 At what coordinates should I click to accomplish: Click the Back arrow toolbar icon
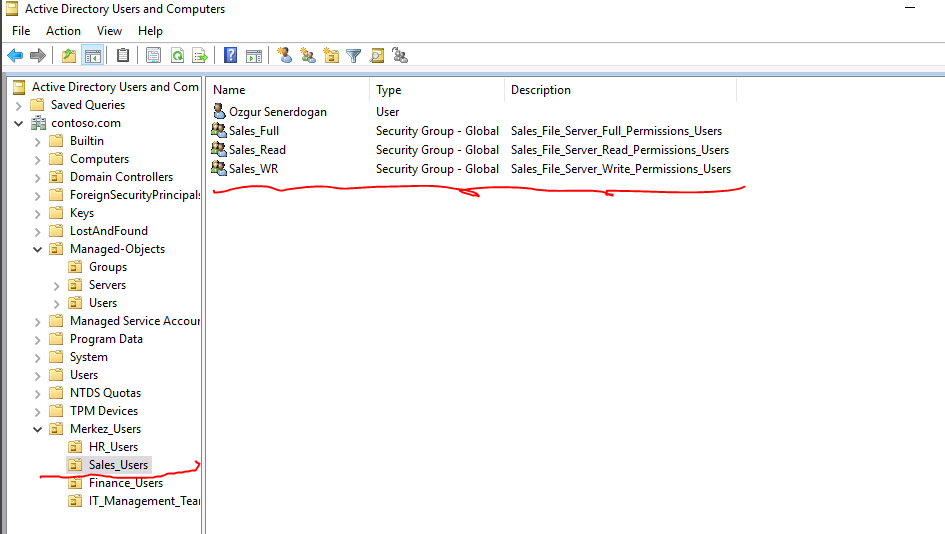click(x=15, y=56)
